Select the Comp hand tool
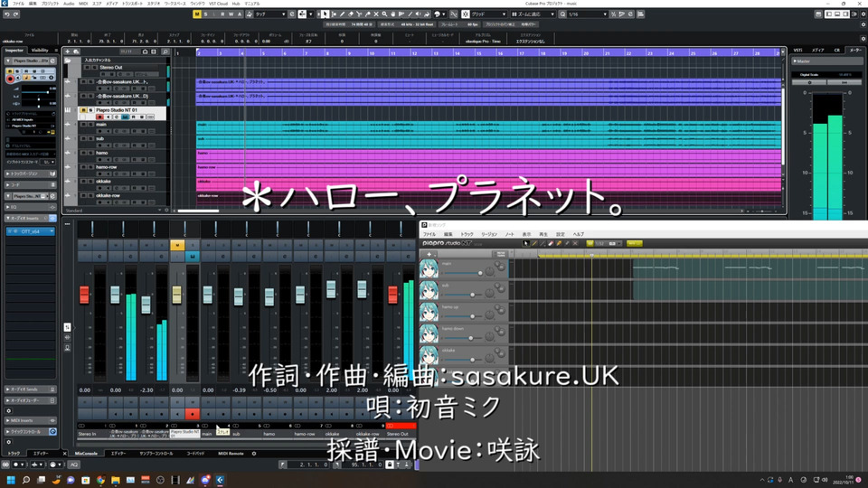The image size is (868, 488). pos(392,14)
